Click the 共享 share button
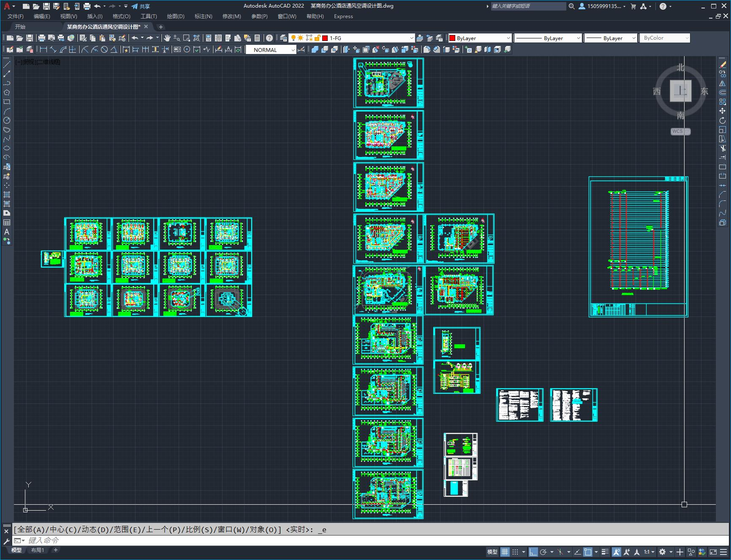This screenshot has width=731, height=560. tap(141, 6)
